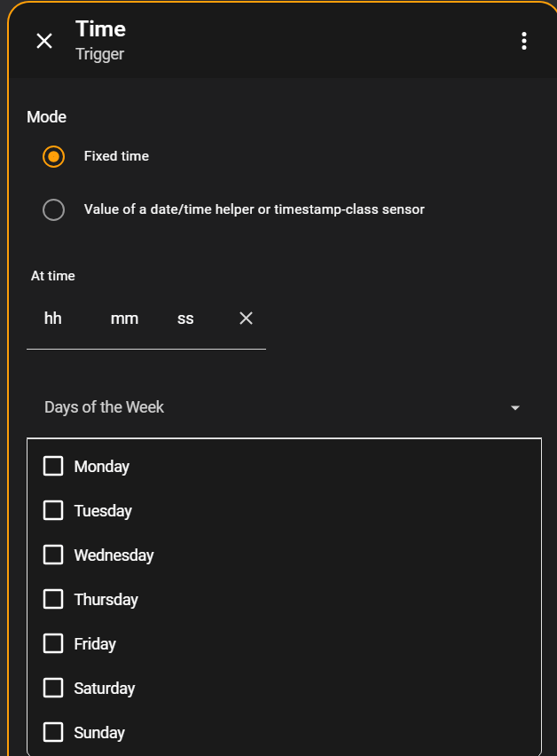Clear the At time field
The width and height of the screenshot is (557, 756).
247,319
